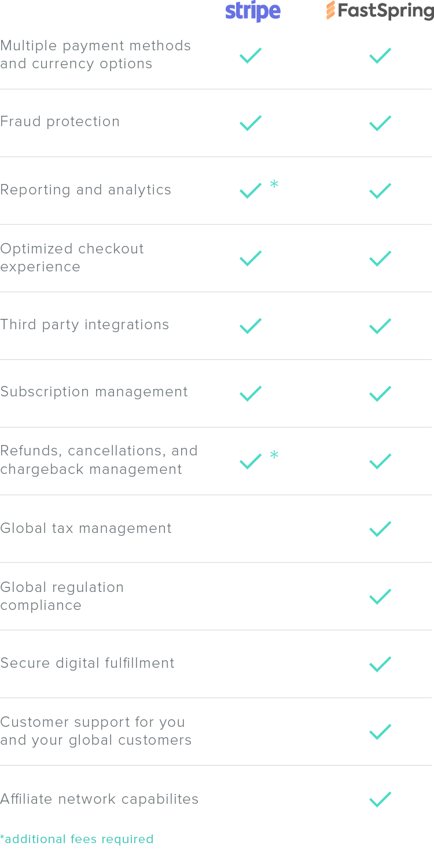Viewport: 434px width, 868px height.
Task: Click Stripe checkmark for Fraud protection
Action: click(x=251, y=123)
